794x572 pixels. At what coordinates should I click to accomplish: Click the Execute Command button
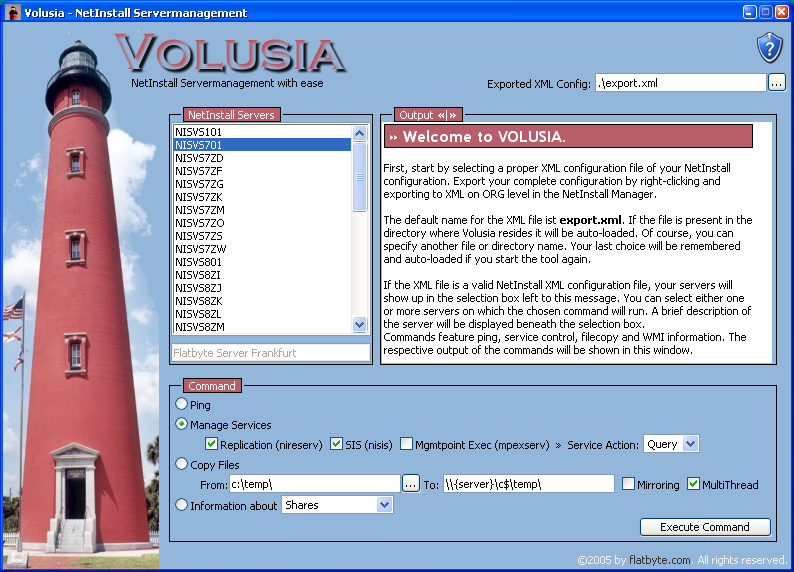tap(705, 527)
